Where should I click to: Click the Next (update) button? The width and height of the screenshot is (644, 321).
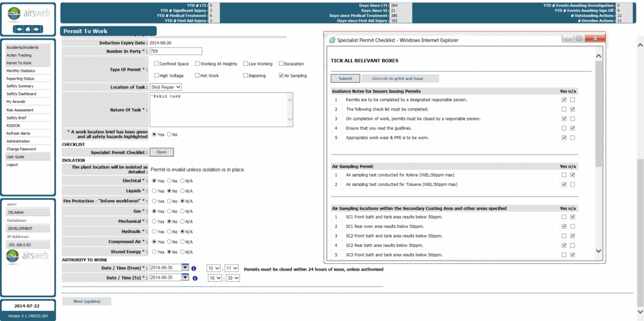(x=86, y=301)
